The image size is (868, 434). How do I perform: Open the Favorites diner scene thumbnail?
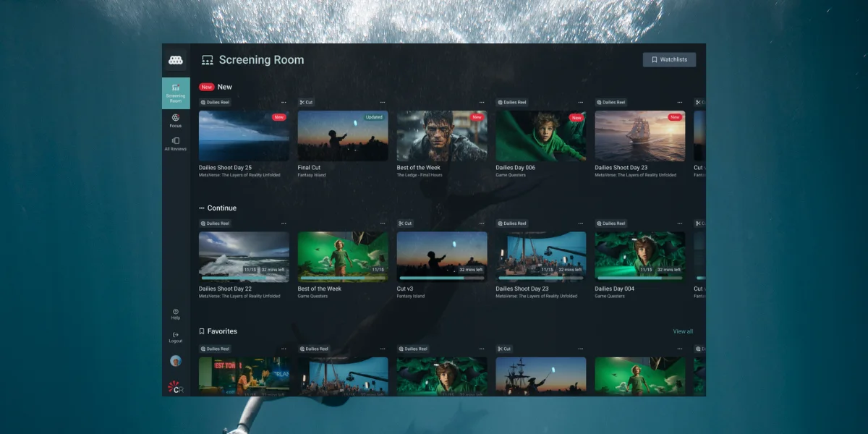244,376
